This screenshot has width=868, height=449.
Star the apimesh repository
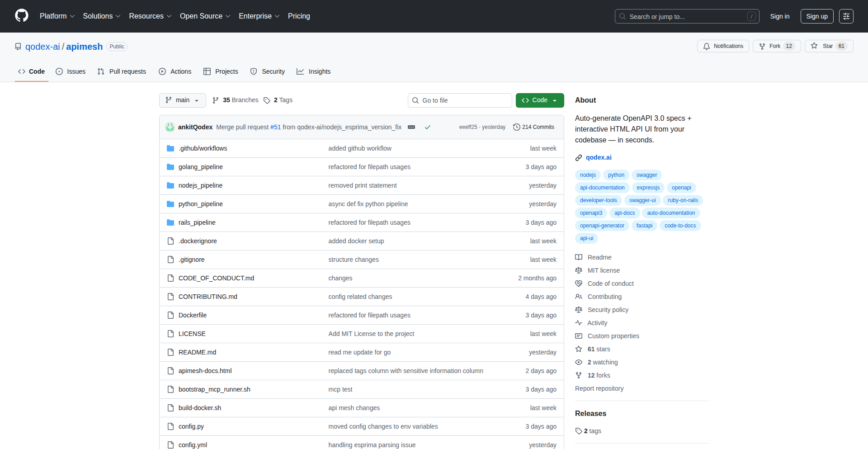tap(828, 46)
